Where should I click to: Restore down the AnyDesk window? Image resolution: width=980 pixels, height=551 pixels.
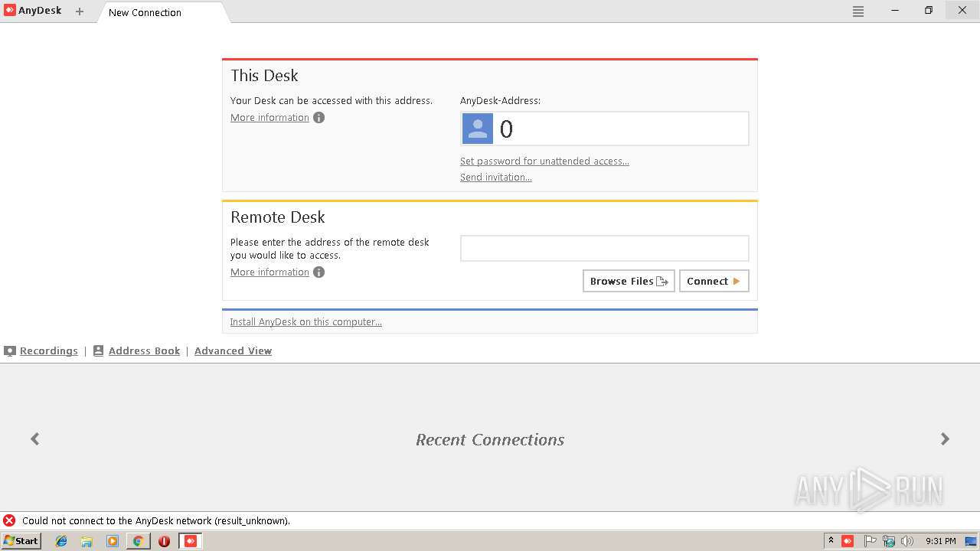929,11
